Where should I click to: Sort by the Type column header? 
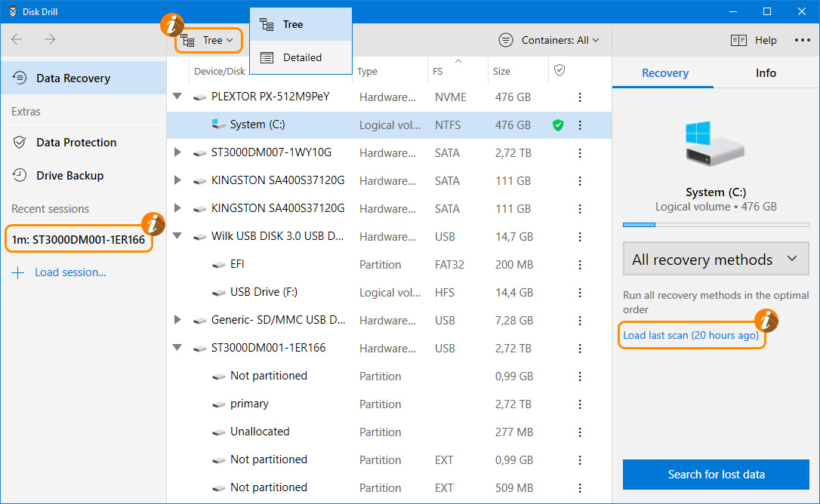367,71
